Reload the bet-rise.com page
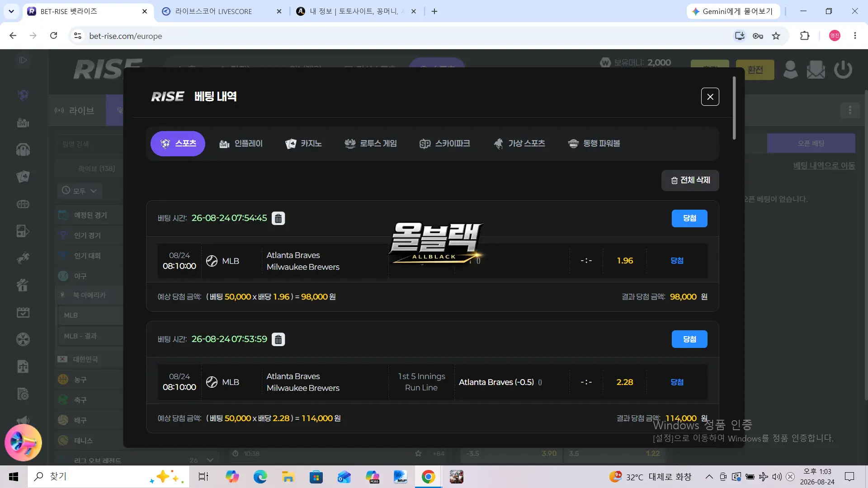This screenshot has height=488, width=868. (53, 36)
